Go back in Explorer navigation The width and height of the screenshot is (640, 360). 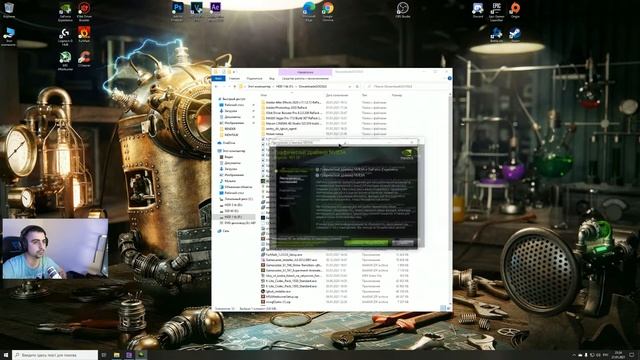(216, 87)
